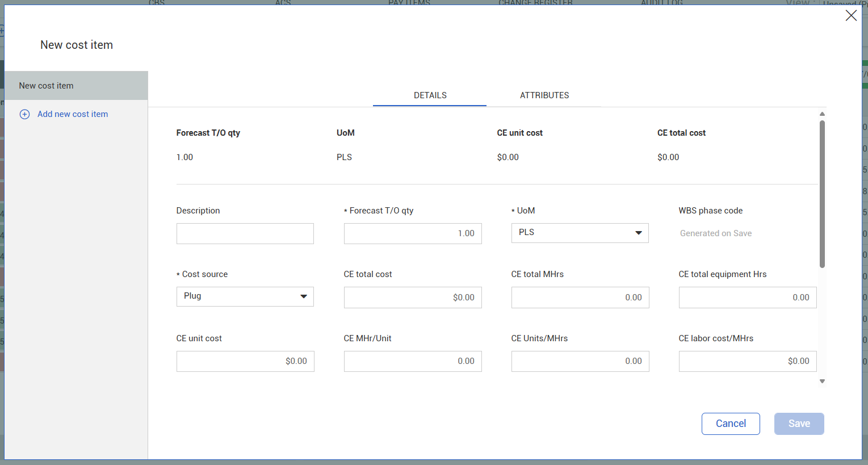Click into the Description text field
Viewport: 868px width, 465px height.
click(x=245, y=233)
